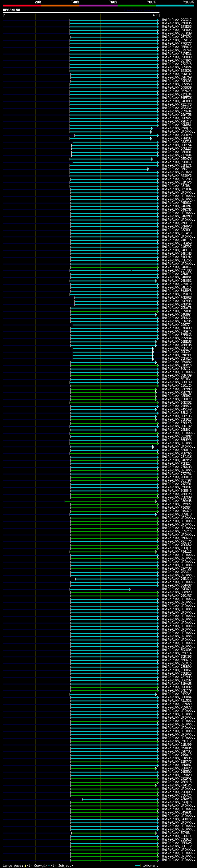Click the UniRef100_Q2VCJ2 label
Image resolution: width=197 pixels, height=868 pixels.
pos(177,40)
